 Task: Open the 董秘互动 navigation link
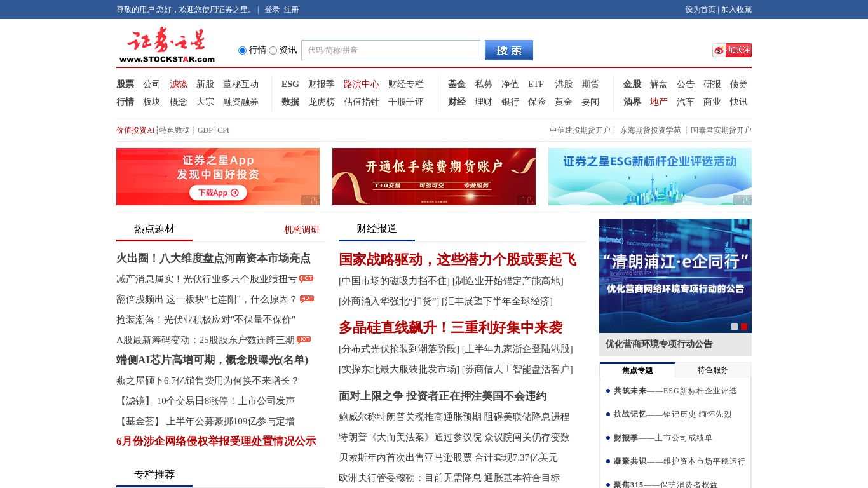coord(241,84)
